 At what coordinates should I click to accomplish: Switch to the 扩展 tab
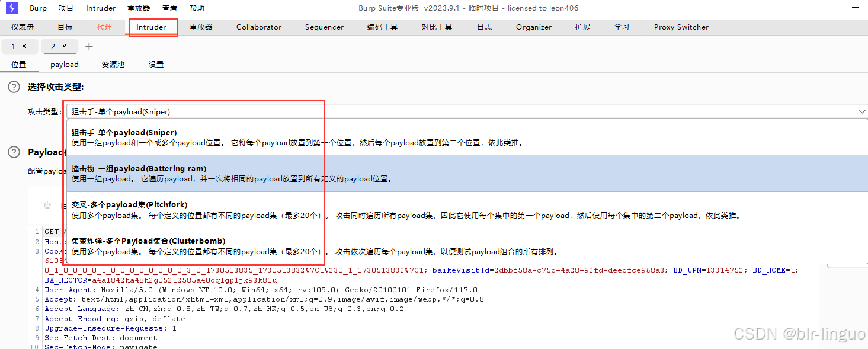pyautogui.click(x=582, y=27)
